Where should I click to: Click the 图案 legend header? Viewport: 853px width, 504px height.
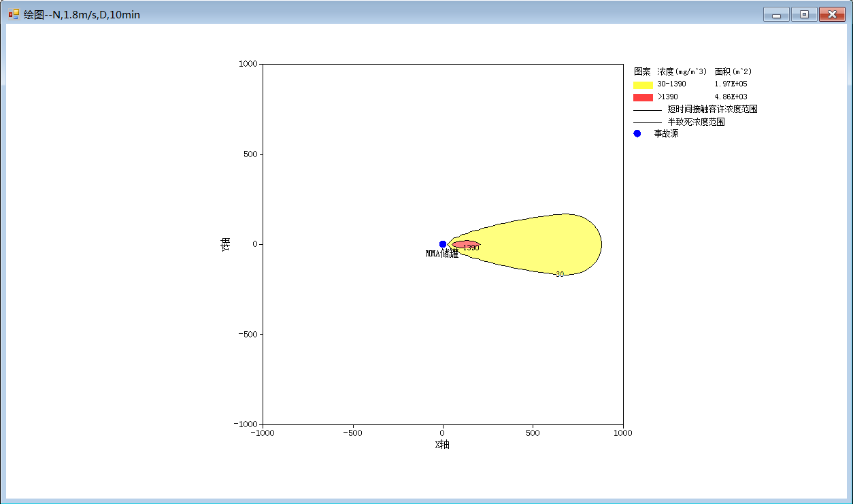[642, 71]
